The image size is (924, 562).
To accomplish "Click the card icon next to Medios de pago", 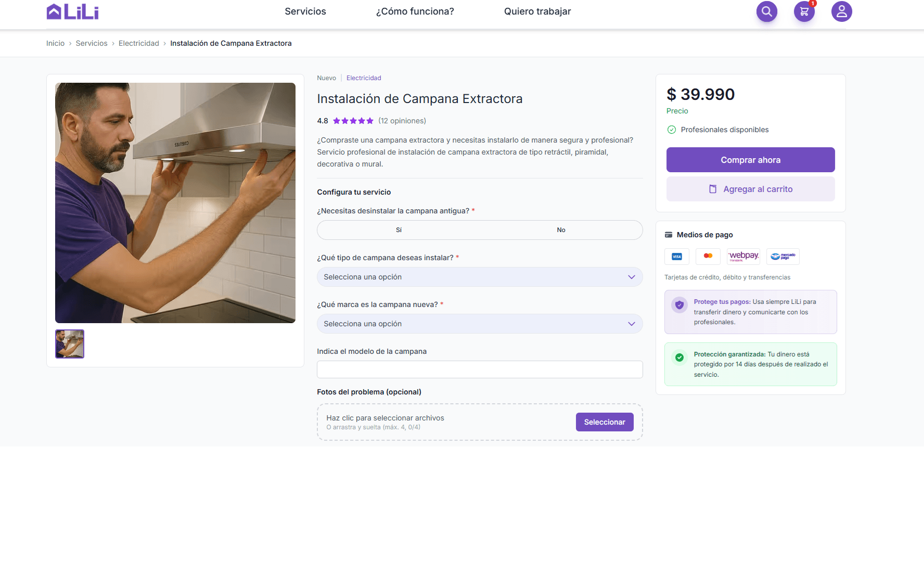I will coord(670,234).
